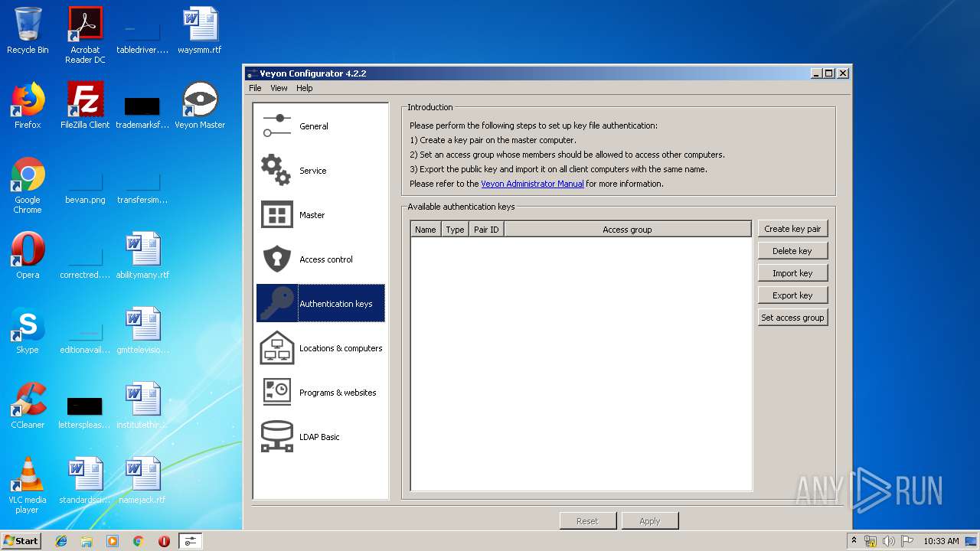Open the media player taskbar icon
Viewport: 980px width, 551px height.
(x=113, y=541)
